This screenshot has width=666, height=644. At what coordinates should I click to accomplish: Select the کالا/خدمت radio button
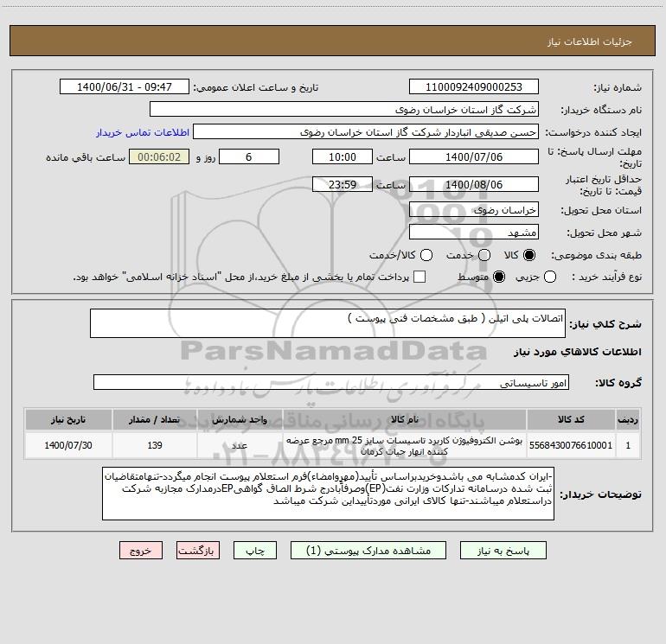[426, 255]
